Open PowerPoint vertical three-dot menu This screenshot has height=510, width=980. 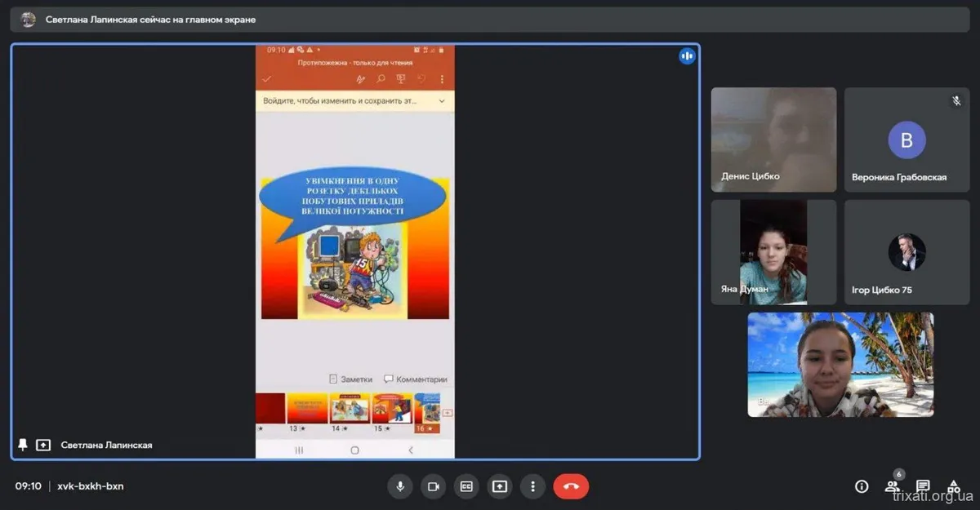[442, 79]
